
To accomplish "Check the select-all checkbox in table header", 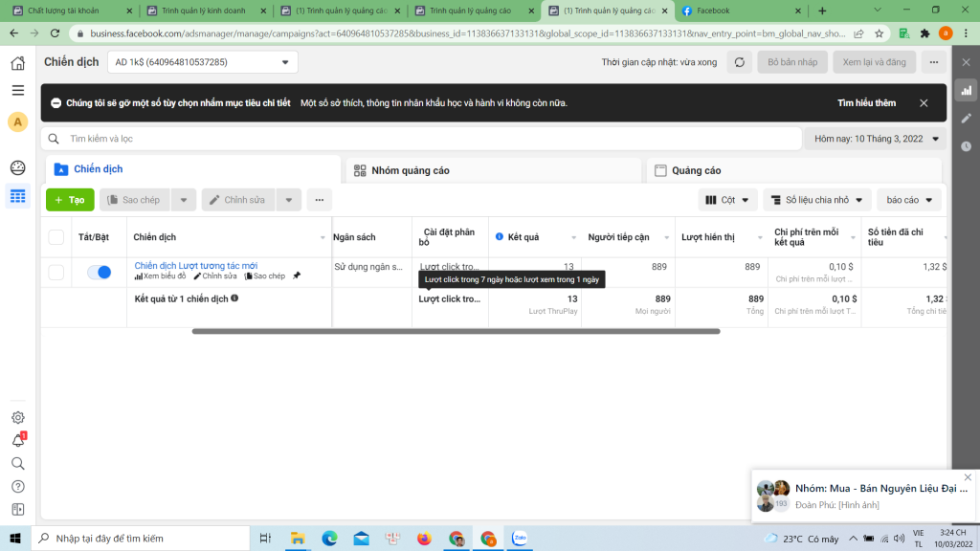I will point(56,237).
